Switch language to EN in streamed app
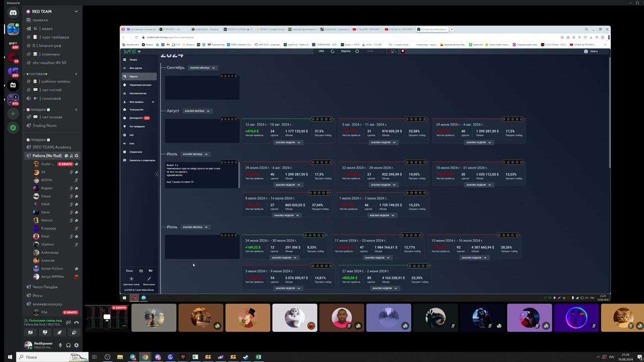This screenshot has height=362, width=644. (141, 270)
